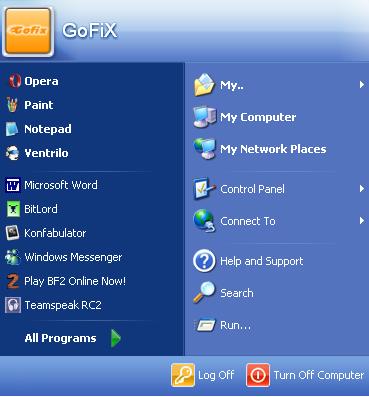Click the Paint brushes icon
This screenshot has height=397, width=369.
(x=12, y=105)
